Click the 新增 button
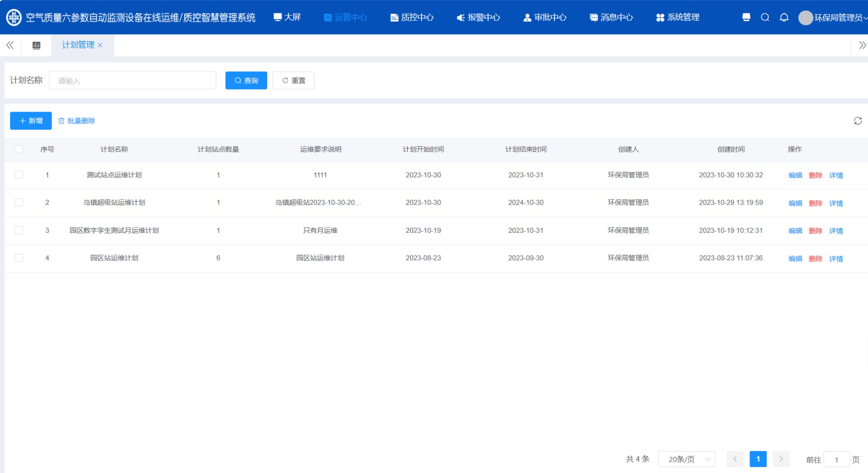Image resolution: width=868 pixels, height=473 pixels. point(31,121)
